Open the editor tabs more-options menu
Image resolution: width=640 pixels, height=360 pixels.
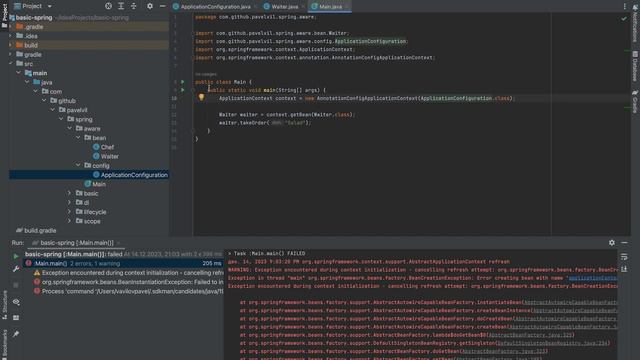click(x=624, y=6)
